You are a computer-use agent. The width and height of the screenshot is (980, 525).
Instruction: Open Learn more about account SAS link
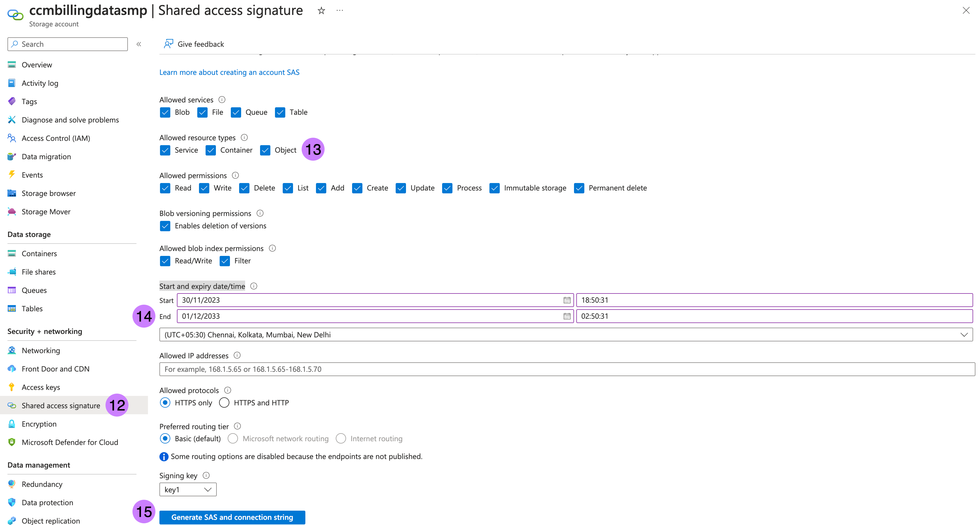(x=229, y=72)
